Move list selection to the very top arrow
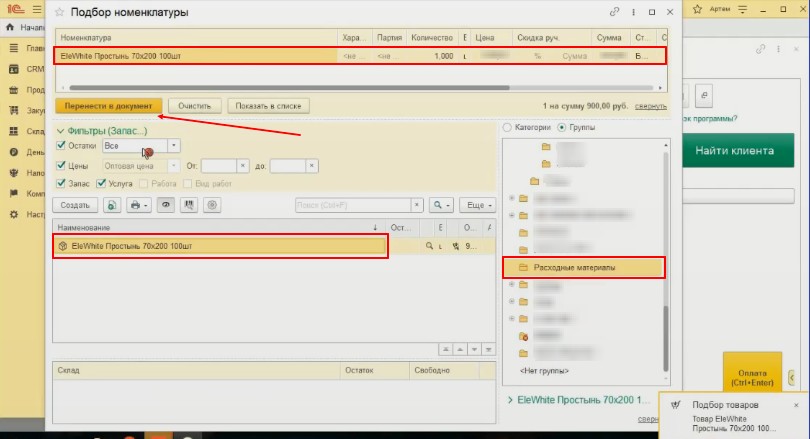 coord(445,350)
